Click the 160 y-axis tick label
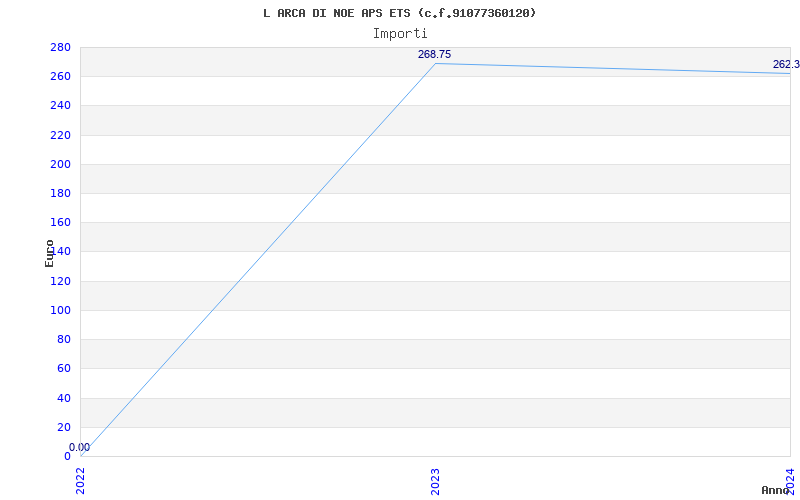This screenshot has height=500, width=800. (60, 222)
